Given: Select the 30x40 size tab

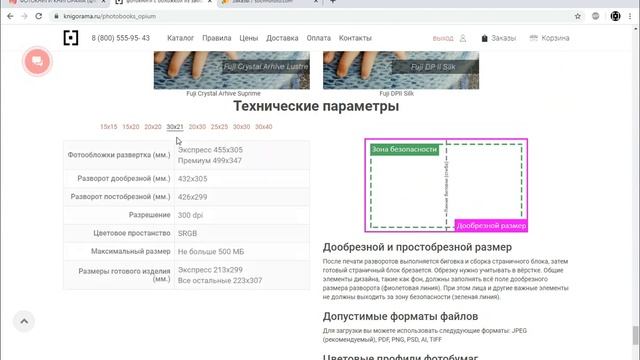Looking at the screenshot, I should tap(264, 127).
